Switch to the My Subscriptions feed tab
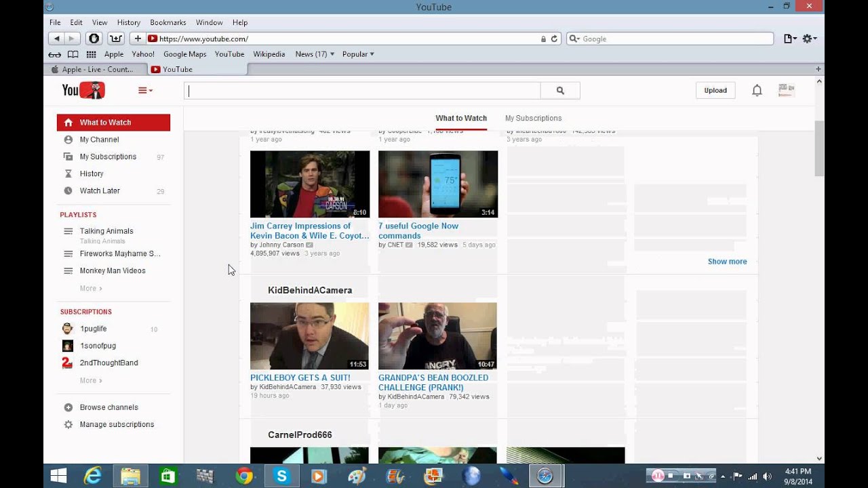The image size is (868, 488). [533, 118]
